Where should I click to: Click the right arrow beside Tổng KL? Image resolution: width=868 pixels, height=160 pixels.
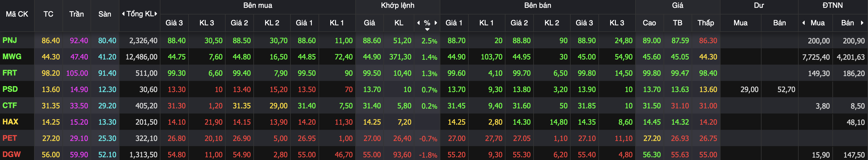(x=156, y=14)
